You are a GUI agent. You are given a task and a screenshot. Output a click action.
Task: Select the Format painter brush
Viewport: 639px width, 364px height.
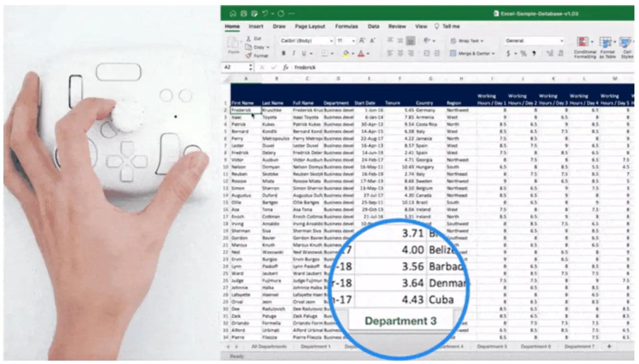248,55
